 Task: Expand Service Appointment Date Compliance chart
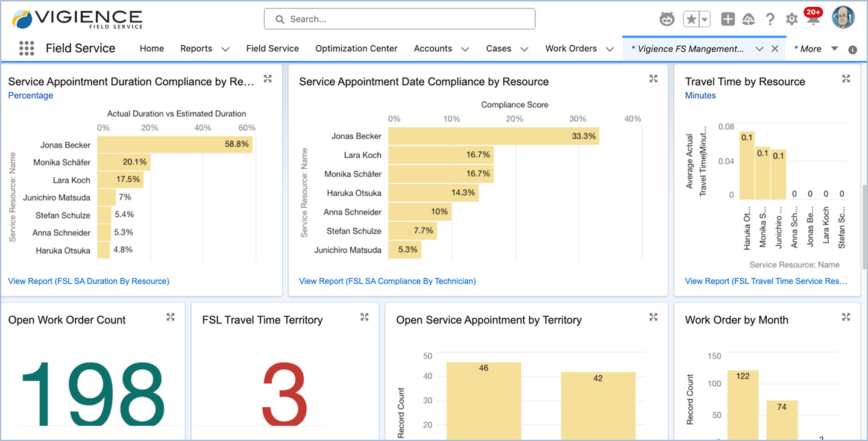tap(653, 78)
